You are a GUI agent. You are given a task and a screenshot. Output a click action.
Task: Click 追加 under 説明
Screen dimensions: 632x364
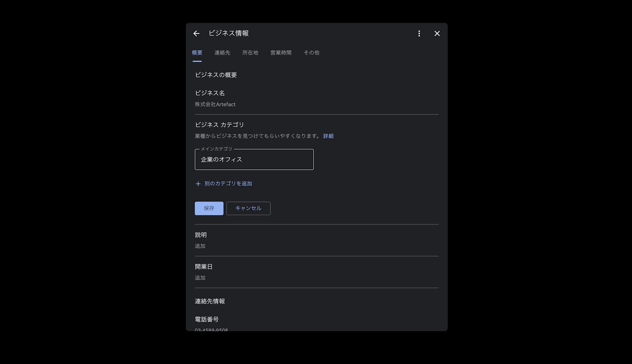[200, 246]
